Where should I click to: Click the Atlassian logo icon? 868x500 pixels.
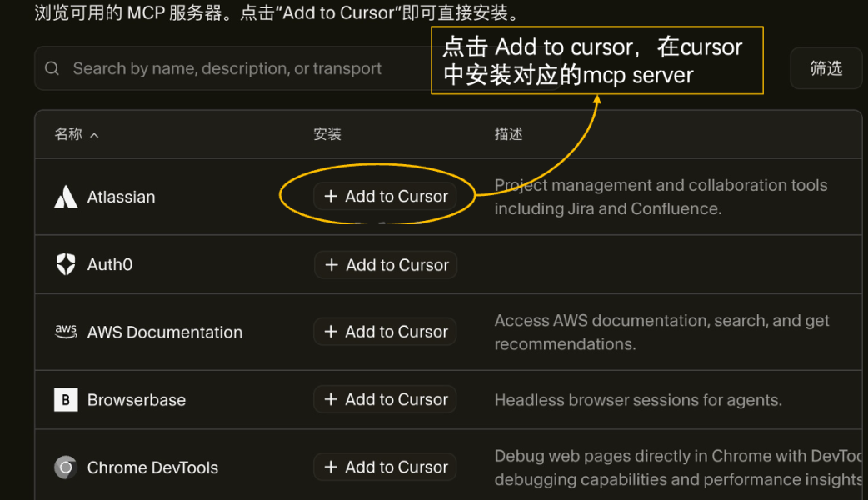tap(66, 197)
